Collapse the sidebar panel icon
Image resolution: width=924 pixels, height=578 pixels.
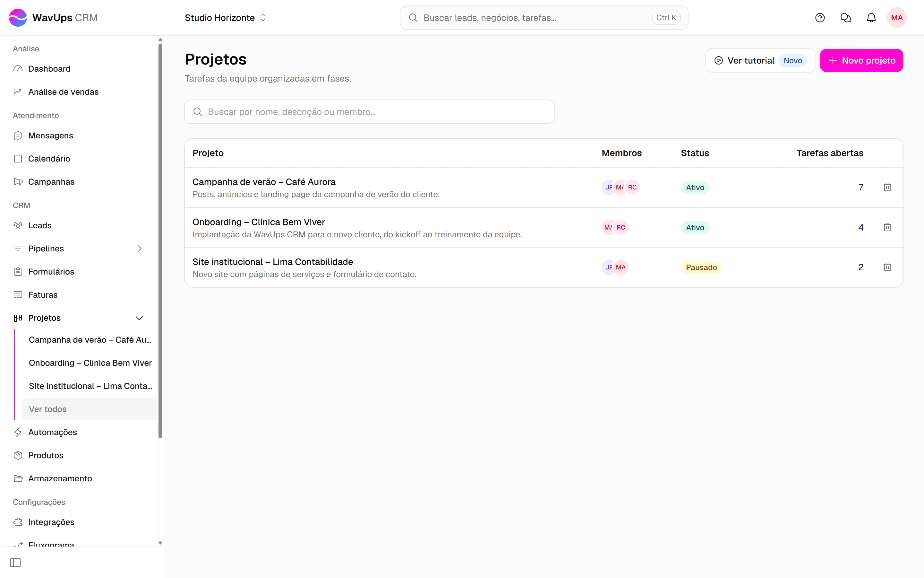pyautogui.click(x=15, y=562)
